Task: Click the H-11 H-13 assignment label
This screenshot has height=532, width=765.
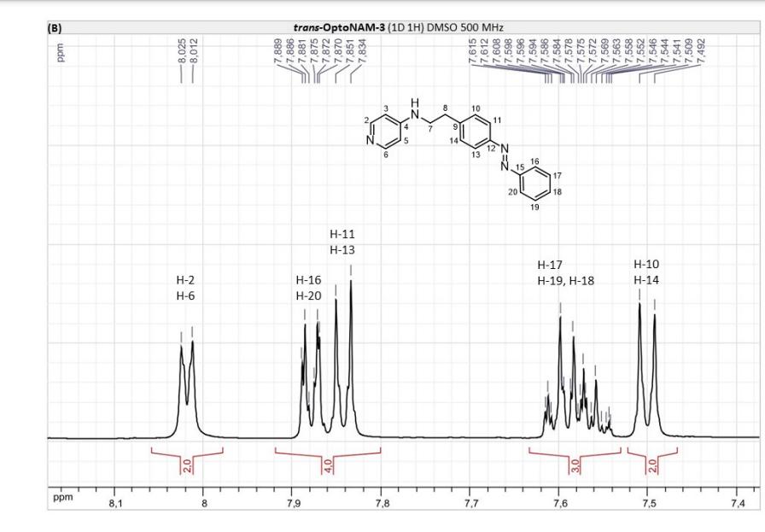Action: pyautogui.click(x=344, y=242)
